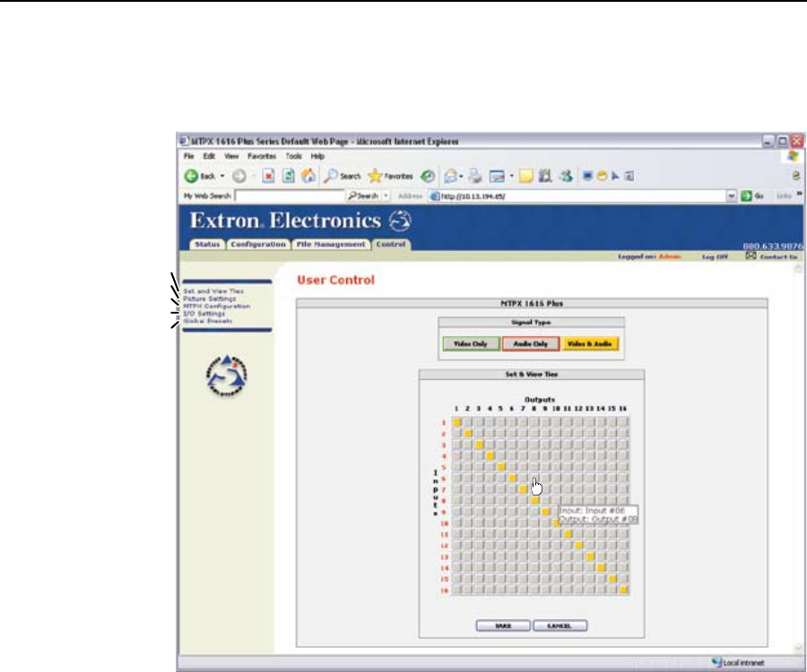807x672 pixels.
Task: Click the Edit page icon
Action: pos(497,177)
